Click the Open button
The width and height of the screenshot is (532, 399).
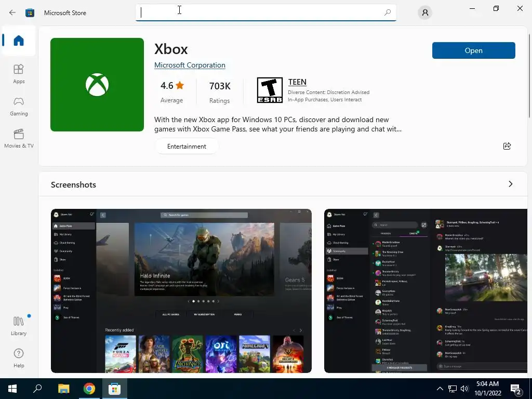(x=474, y=50)
